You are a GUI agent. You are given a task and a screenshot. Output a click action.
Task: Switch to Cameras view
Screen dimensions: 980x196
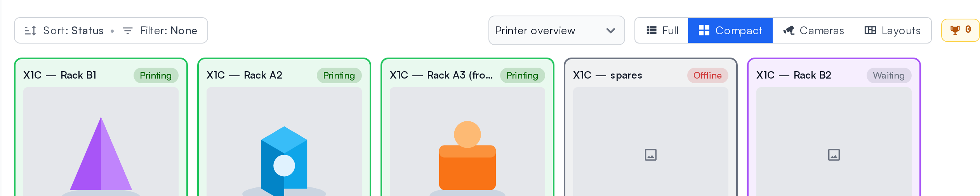[x=813, y=30]
